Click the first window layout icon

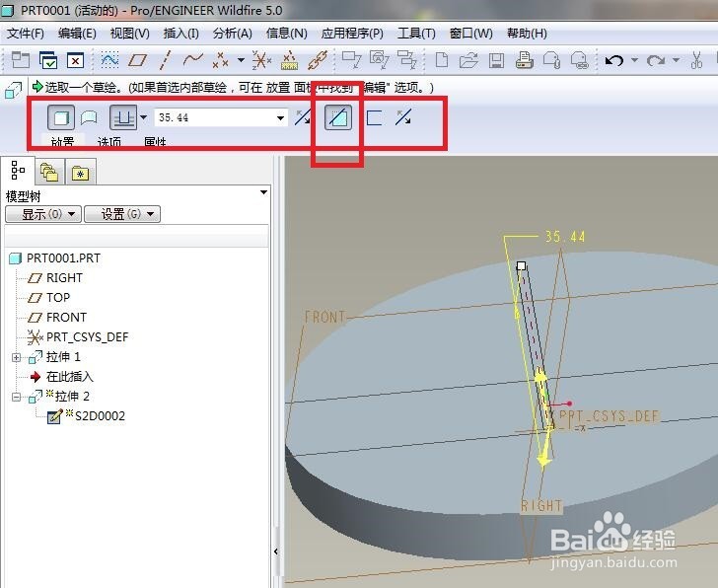21,60
